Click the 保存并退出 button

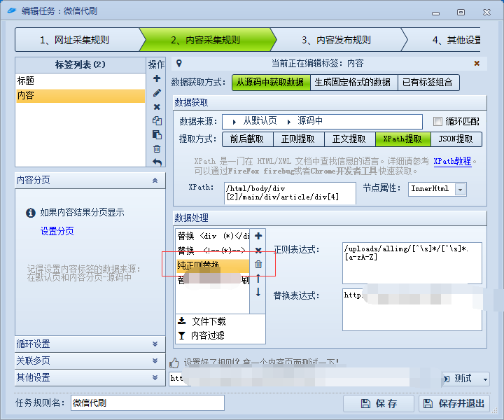click(x=454, y=403)
